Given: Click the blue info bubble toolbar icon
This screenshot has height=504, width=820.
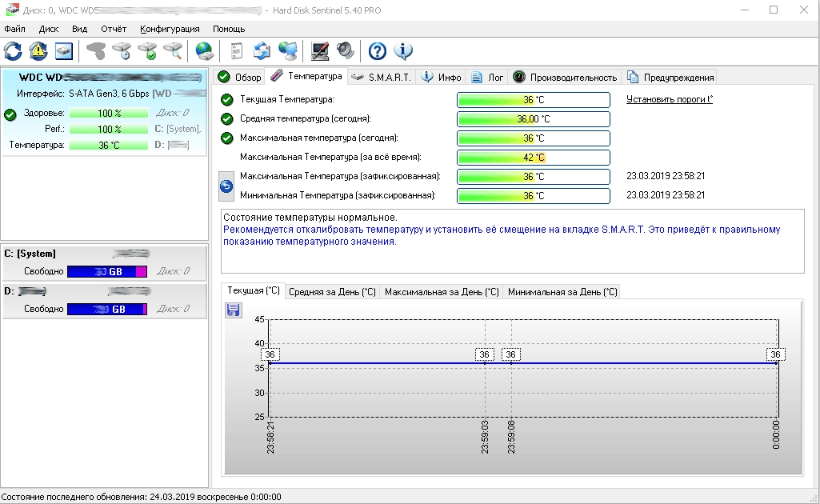Looking at the screenshot, I should pyautogui.click(x=402, y=50).
